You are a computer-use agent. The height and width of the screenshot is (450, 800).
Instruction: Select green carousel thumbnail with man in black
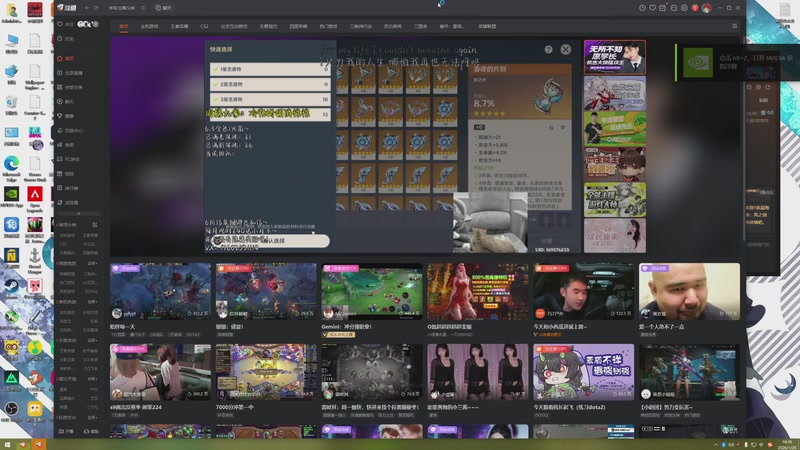(x=615, y=129)
